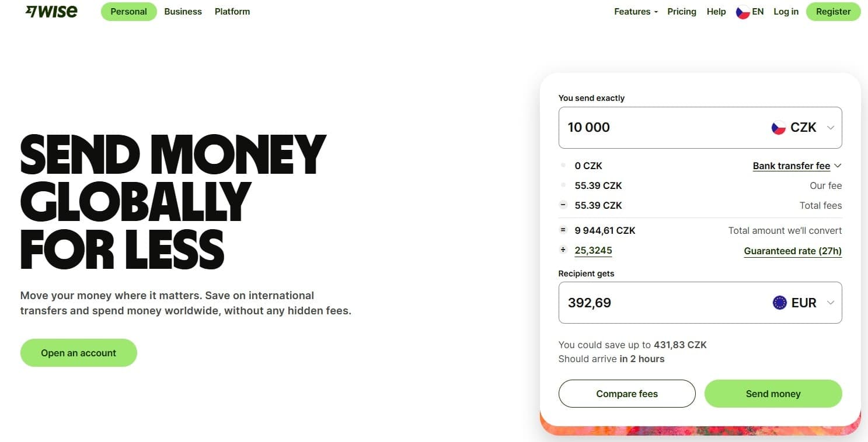The image size is (868, 442).
Task: Select the Personal tab
Action: tap(129, 12)
